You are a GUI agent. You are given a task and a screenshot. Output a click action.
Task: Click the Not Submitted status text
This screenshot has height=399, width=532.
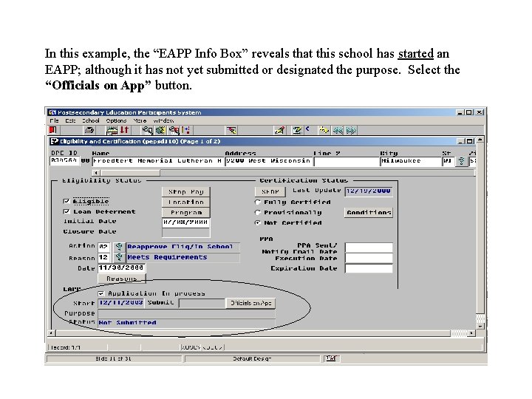[x=128, y=323]
